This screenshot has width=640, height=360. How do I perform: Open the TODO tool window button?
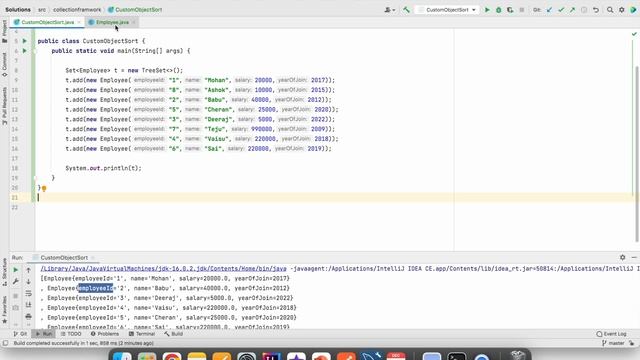[71, 334]
